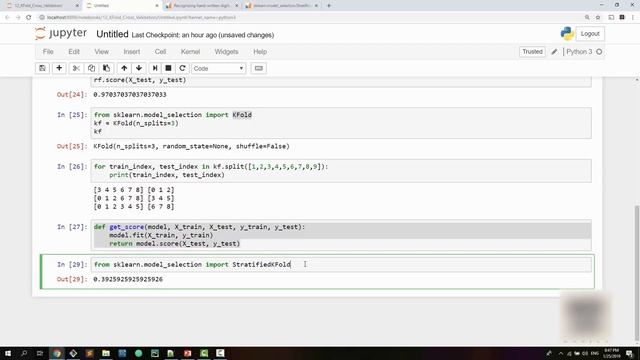Bookmark this page with the star icon

click(598, 18)
